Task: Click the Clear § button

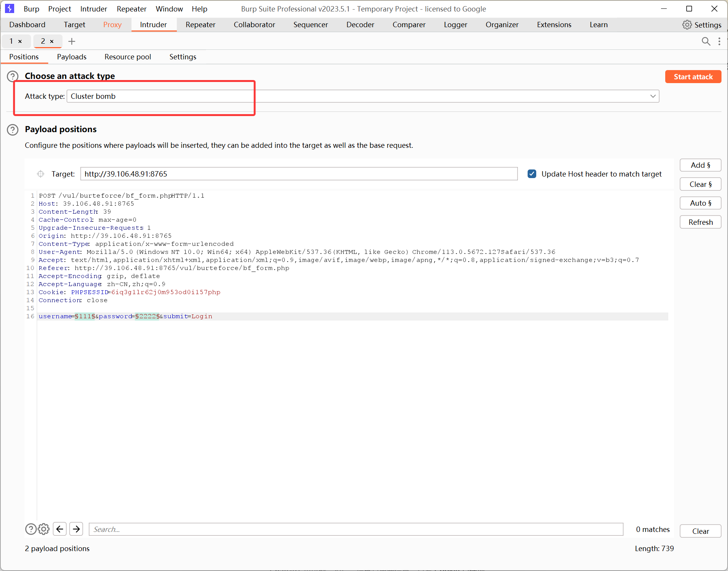Action: pos(700,184)
